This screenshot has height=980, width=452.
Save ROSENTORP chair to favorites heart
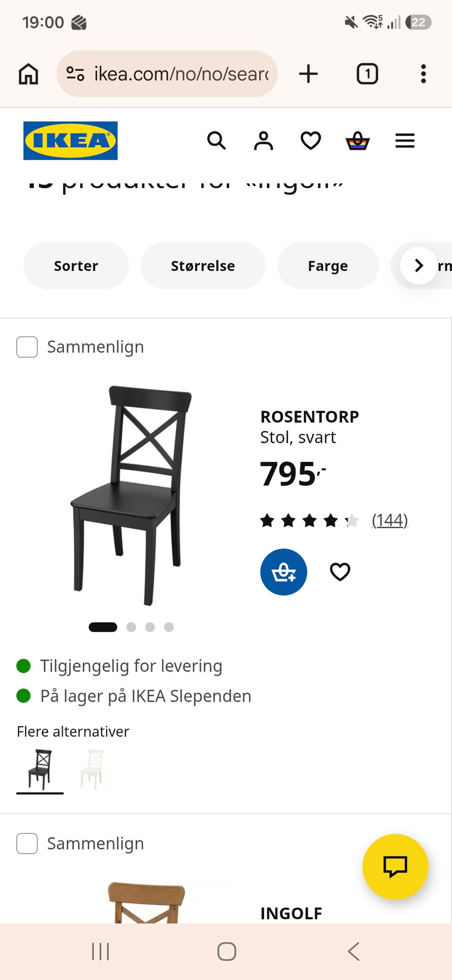(x=340, y=572)
